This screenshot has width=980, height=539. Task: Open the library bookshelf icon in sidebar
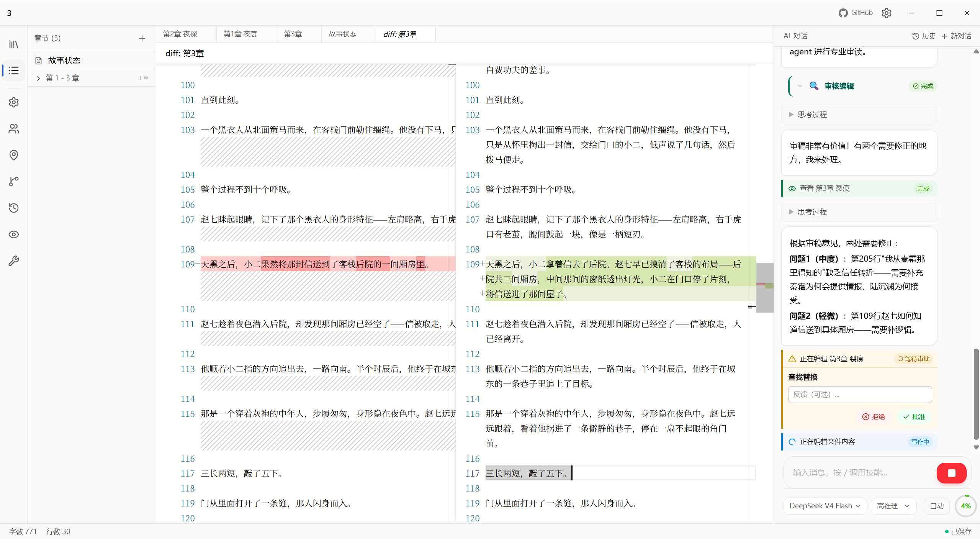click(x=14, y=44)
